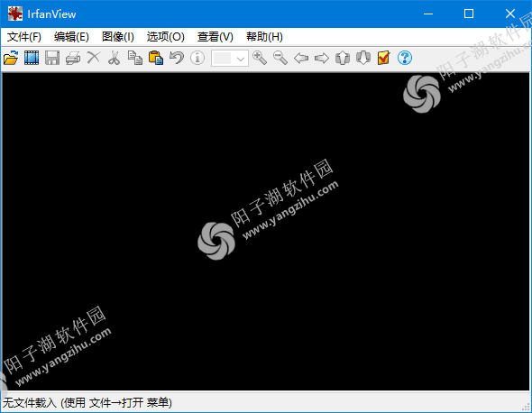532x413 pixels.
Task: Go to previous image with left arrow
Action: tap(301, 58)
